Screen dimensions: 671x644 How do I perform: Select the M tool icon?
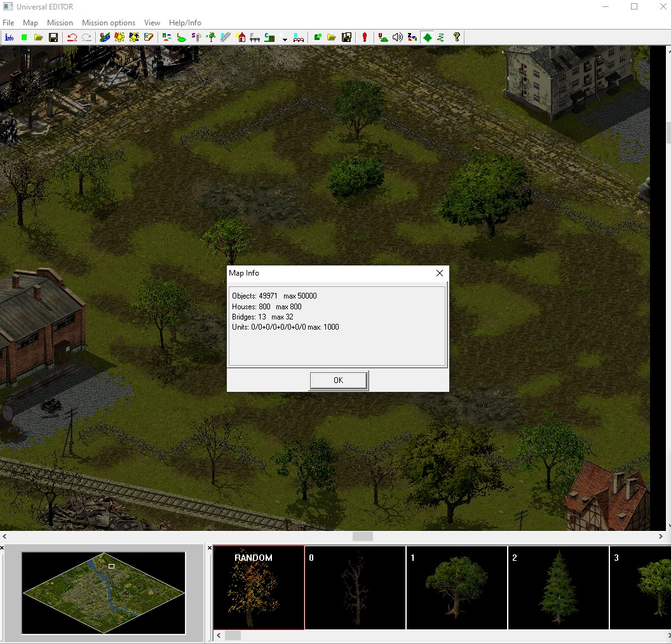click(x=167, y=37)
